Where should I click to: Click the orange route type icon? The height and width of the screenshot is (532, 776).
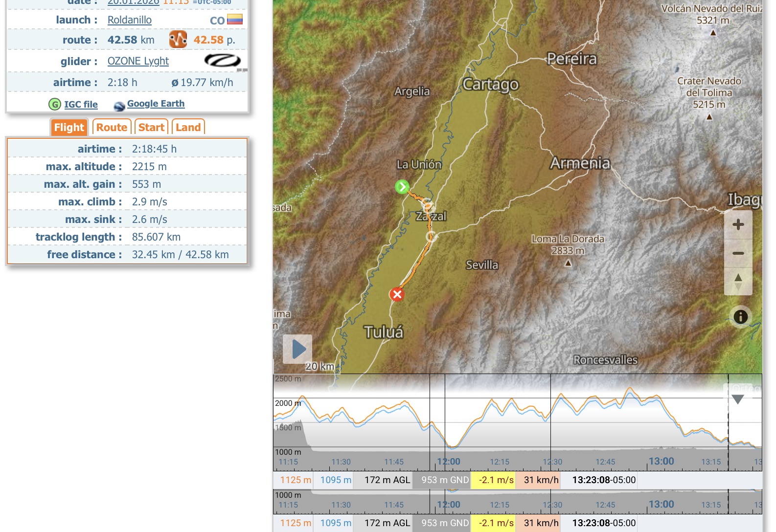[178, 39]
